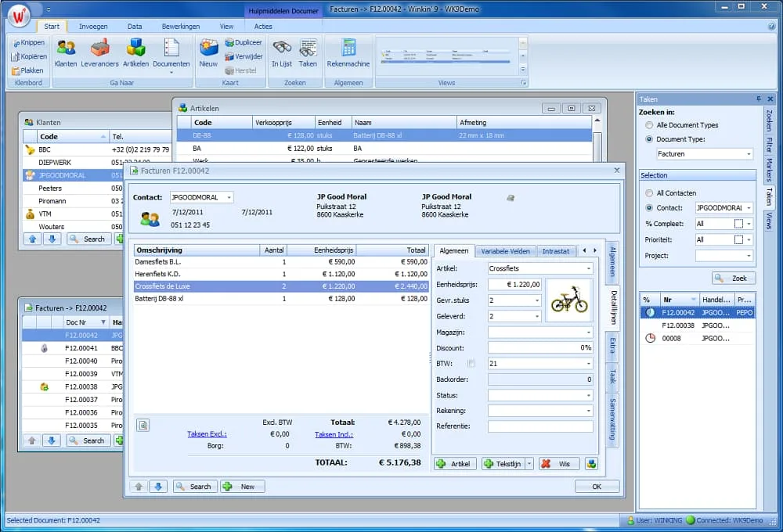Create a new card with Nieuw
Screen dimensions: 783x532
[208, 53]
